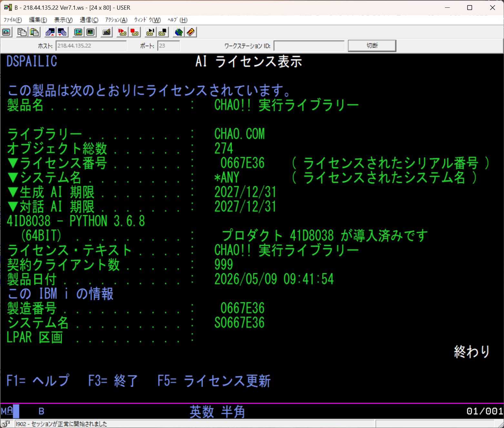This screenshot has height=428, width=504.
Task: Maximize the 5250 session window
Action: (470, 7)
